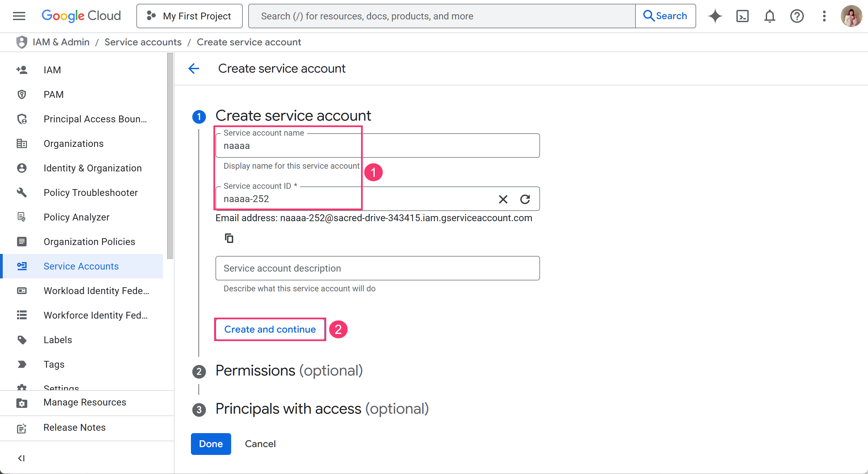
Task: Click the Manage Resources folder-gear icon
Action: (22, 403)
